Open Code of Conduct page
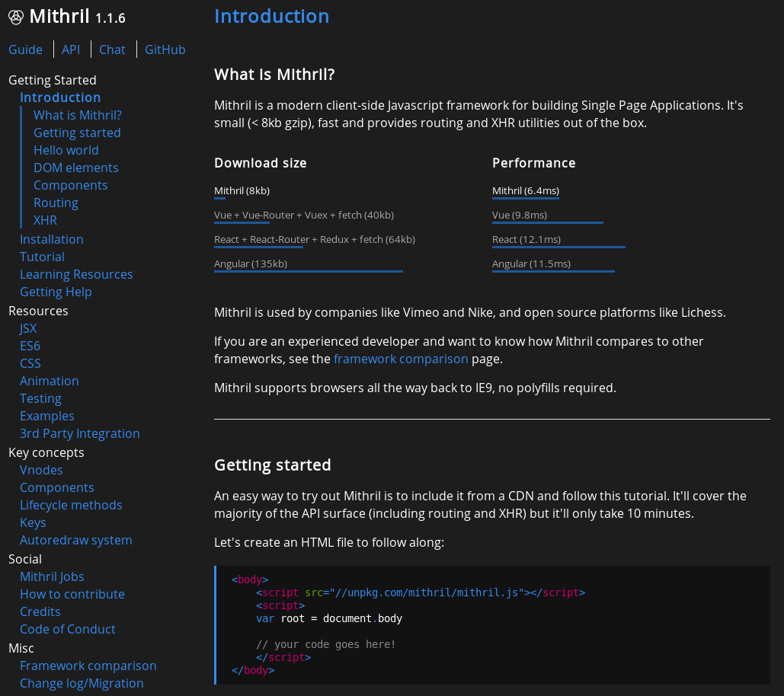This screenshot has height=696, width=784. [68, 628]
